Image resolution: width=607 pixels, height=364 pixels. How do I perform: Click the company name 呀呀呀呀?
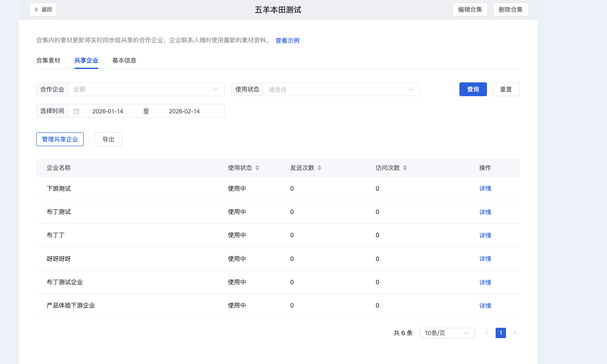point(59,259)
